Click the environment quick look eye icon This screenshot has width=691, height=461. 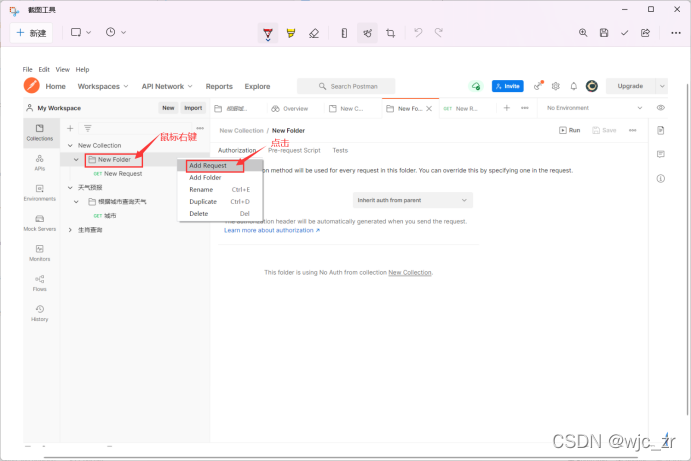point(661,108)
